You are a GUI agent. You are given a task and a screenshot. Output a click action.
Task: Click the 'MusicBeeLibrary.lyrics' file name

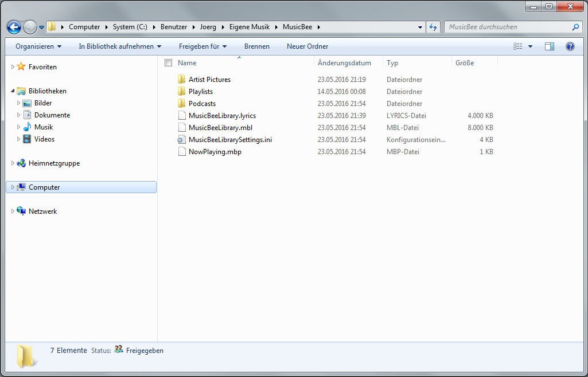click(223, 116)
